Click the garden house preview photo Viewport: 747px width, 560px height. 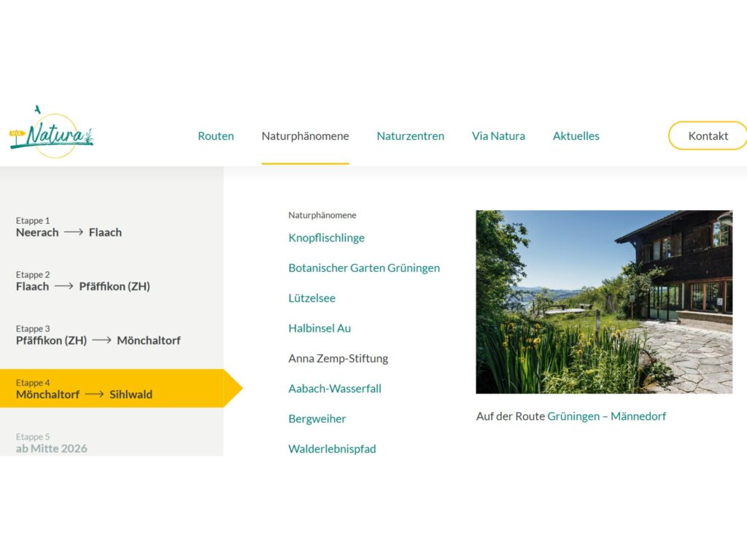[603, 302]
